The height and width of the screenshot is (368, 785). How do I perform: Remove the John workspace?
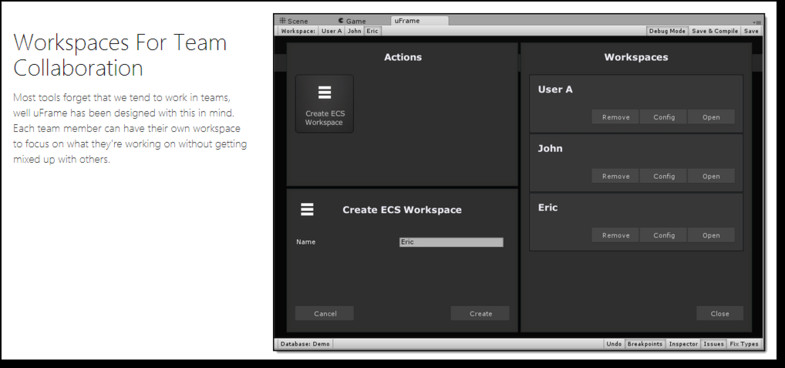point(615,176)
